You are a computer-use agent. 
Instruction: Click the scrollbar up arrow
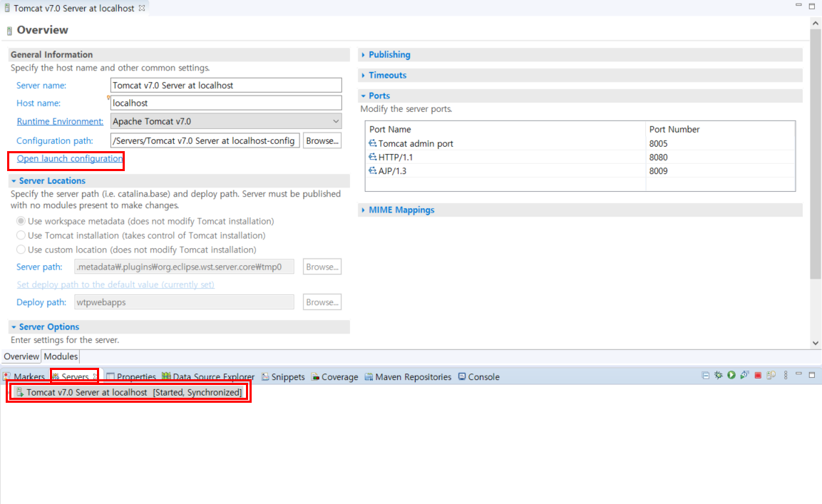(x=815, y=23)
